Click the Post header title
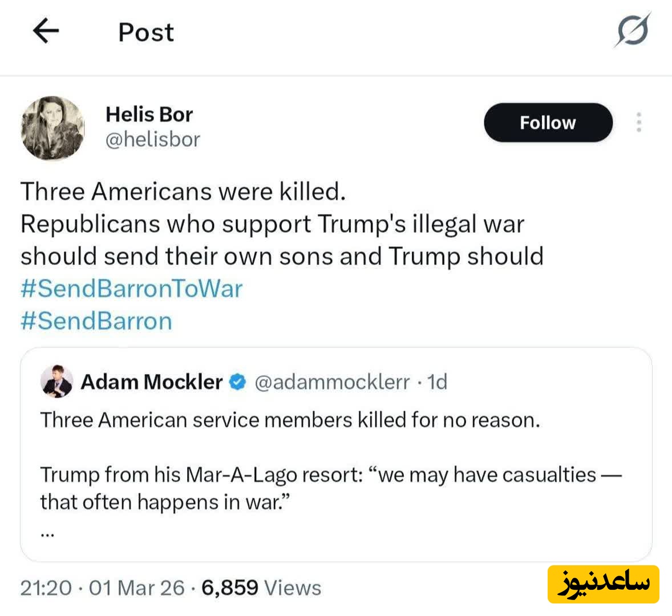This screenshot has width=672, height=616. click(145, 33)
